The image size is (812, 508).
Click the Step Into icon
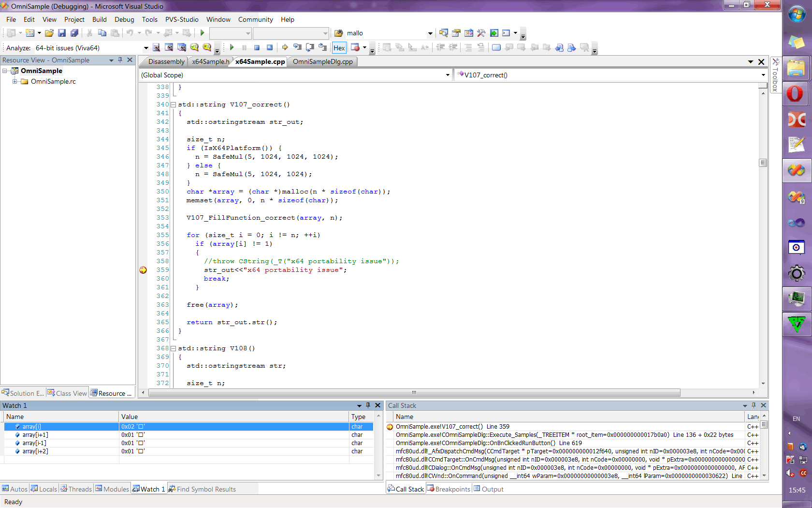298,47
